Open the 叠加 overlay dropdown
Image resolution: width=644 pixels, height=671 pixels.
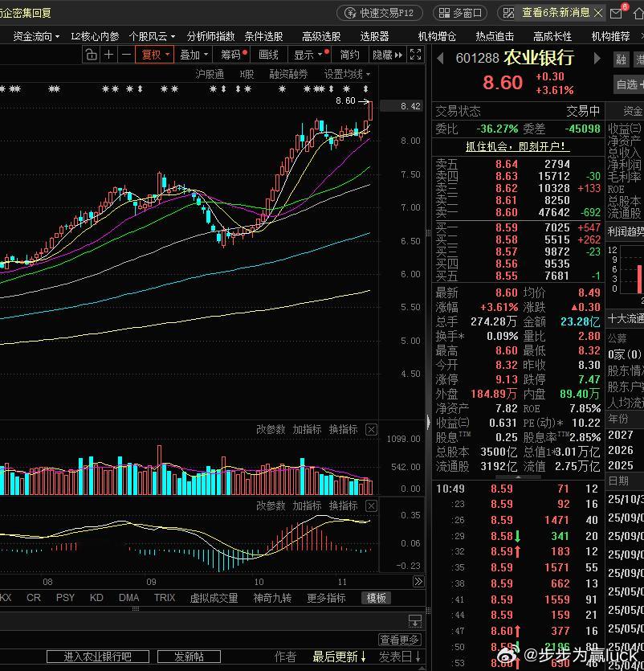[x=194, y=55]
